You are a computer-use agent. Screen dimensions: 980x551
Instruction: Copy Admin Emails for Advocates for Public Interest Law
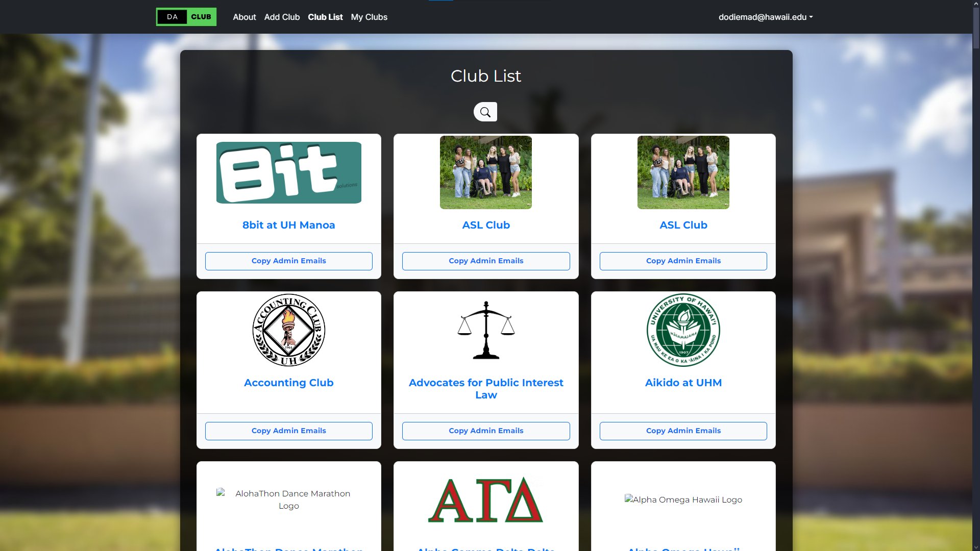click(485, 431)
